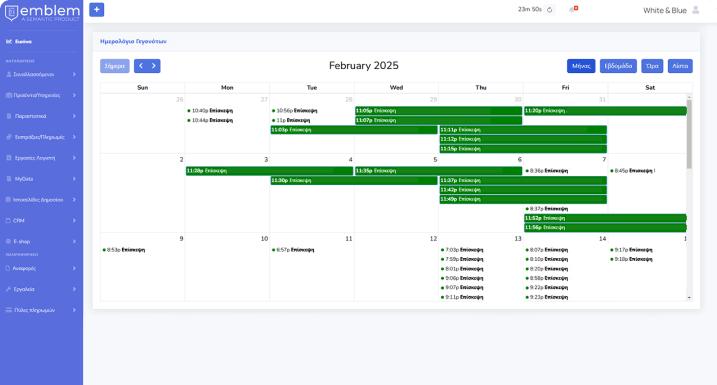Click the file icon of Αναφορές
Screen dimensions: 717x385
8,268
